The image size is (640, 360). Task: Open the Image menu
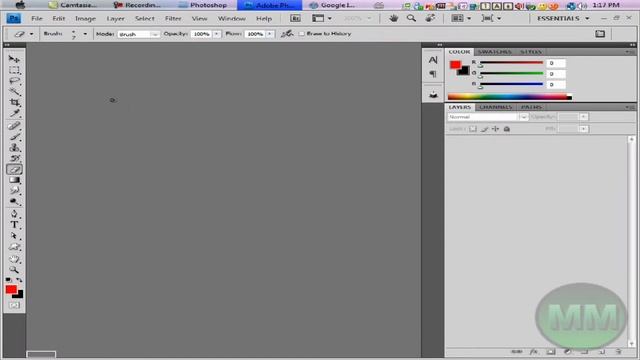click(x=85, y=18)
